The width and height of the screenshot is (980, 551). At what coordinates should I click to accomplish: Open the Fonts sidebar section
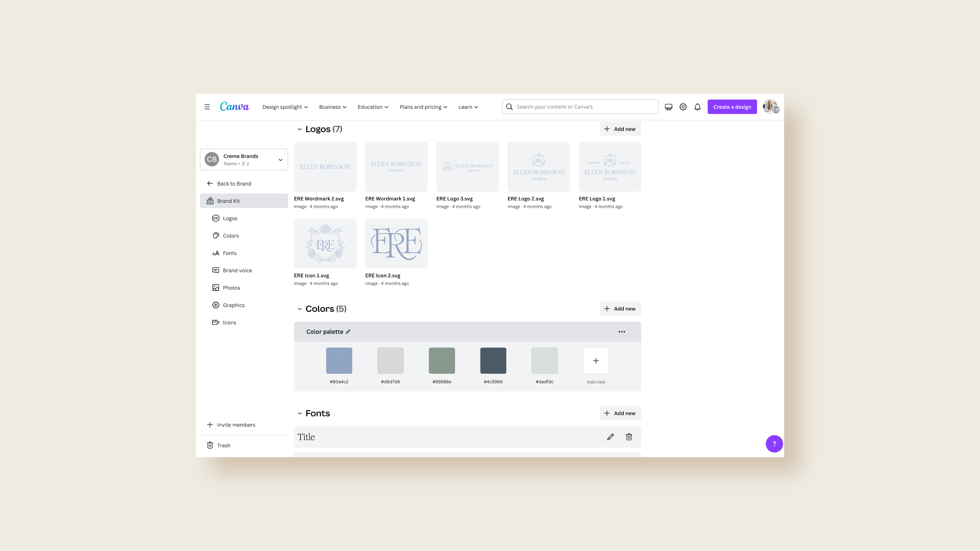click(x=230, y=253)
